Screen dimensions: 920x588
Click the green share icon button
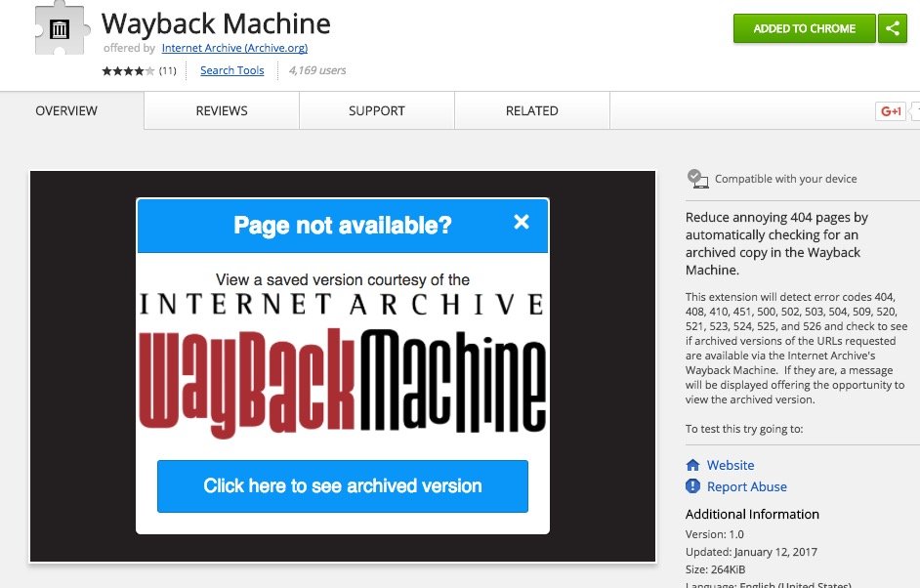click(893, 28)
